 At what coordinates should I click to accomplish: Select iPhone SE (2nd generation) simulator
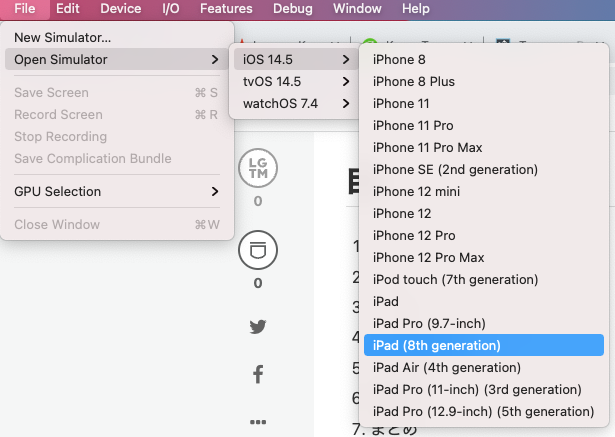click(484, 169)
